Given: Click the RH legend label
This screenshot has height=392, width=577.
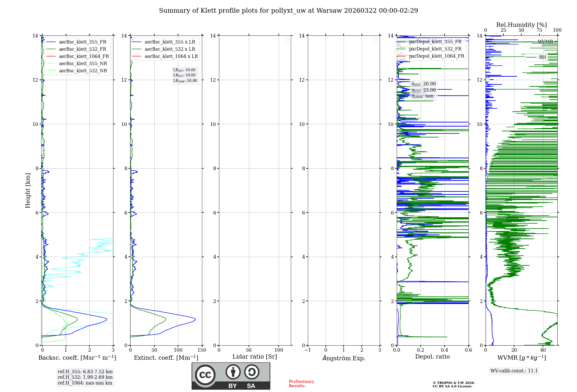Looking at the screenshot, I should 542,57.
